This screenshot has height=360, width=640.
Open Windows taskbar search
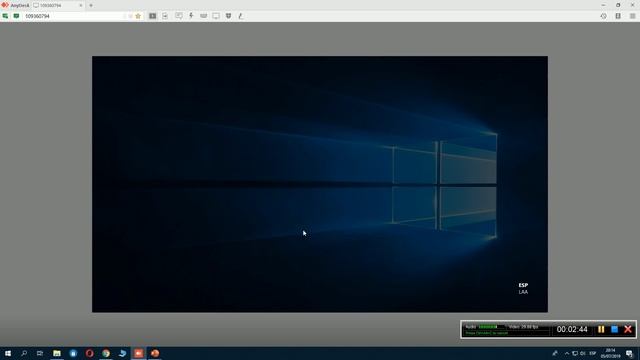click(24, 353)
